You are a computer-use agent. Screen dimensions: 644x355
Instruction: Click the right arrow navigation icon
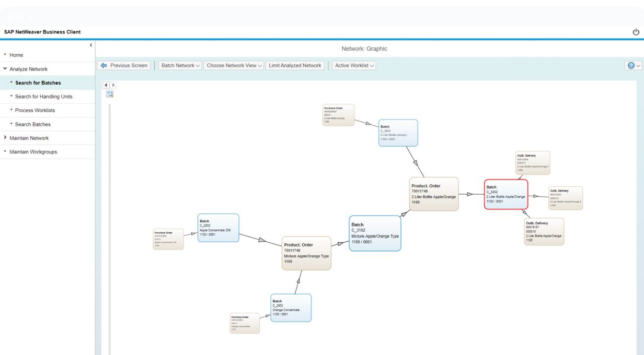[x=113, y=85]
